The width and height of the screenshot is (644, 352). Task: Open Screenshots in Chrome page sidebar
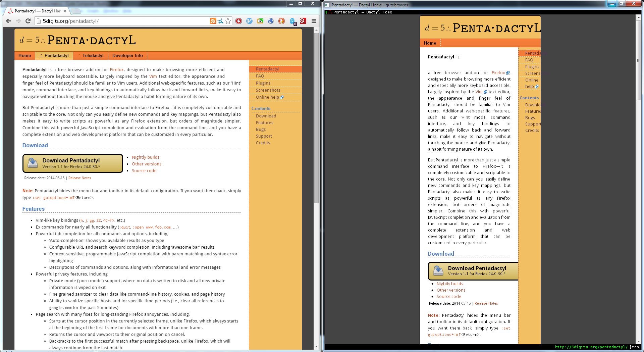pos(268,90)
